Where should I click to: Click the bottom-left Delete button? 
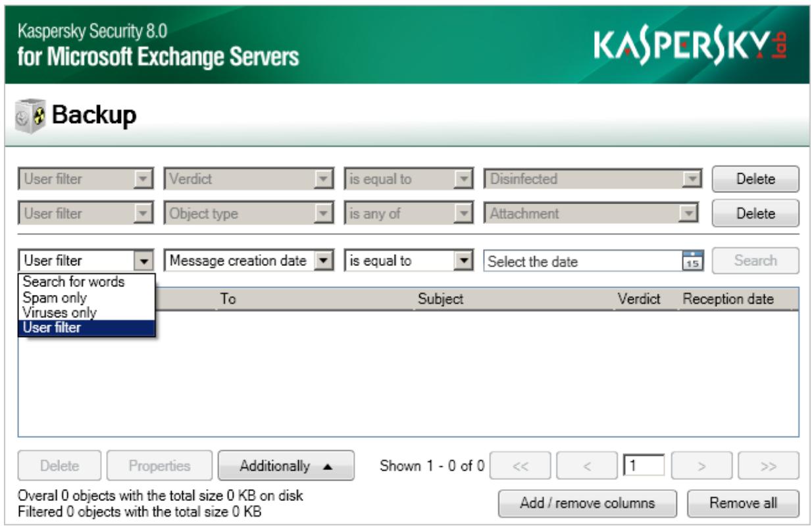click(x=59, y=466)
